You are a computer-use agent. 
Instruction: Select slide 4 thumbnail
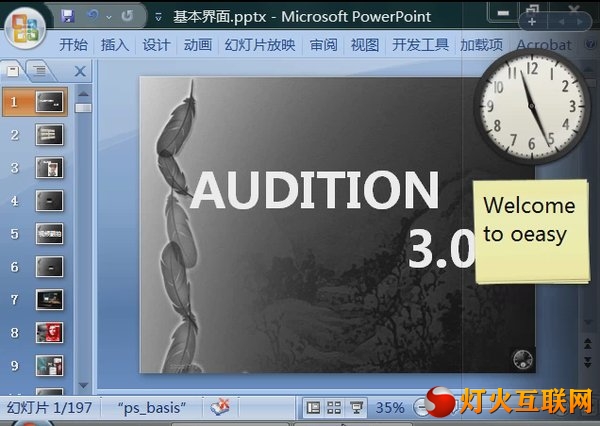[49, 201]
